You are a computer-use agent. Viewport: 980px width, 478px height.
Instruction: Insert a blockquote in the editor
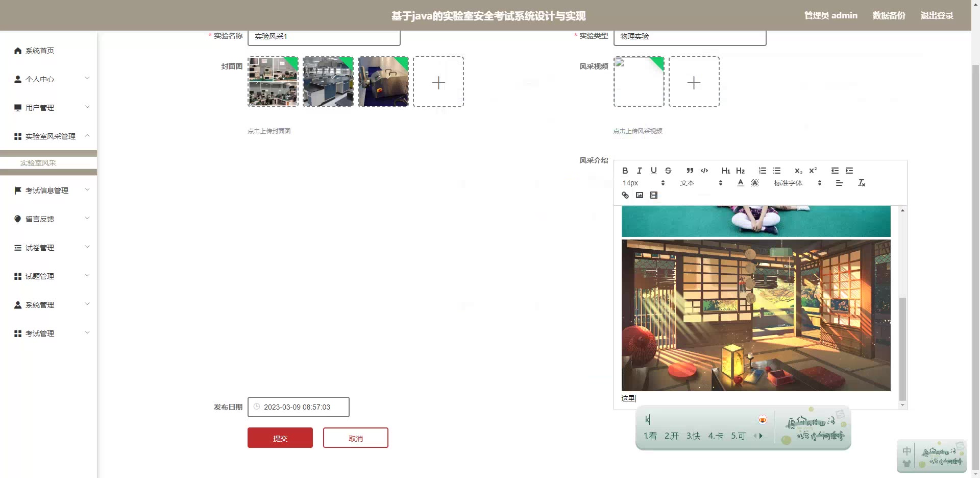[690, 171]
